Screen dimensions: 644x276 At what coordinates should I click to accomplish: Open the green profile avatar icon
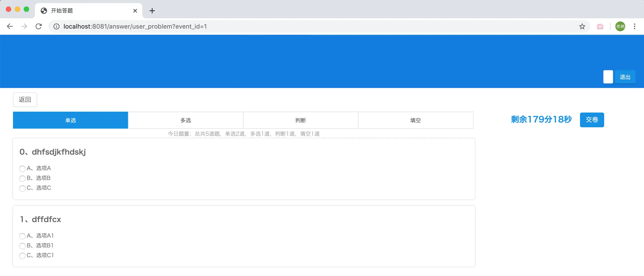620,26
